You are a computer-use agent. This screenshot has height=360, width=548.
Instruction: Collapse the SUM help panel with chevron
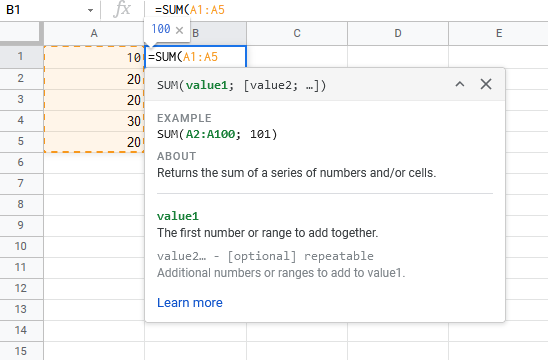460,84
